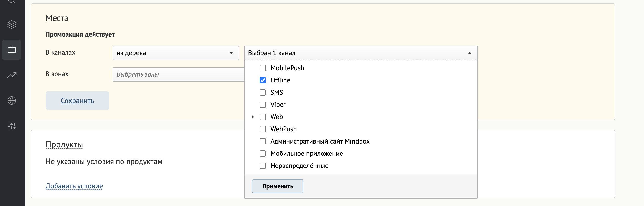Screen dimensions: 644x206
Task: Click the WebPush label text
Action: [x=284, y=129]
